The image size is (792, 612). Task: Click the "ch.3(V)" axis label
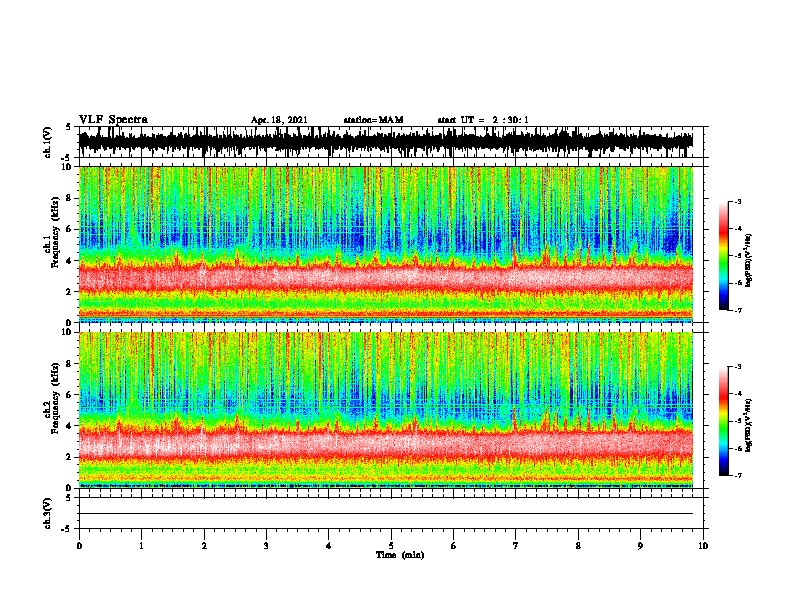48,513
